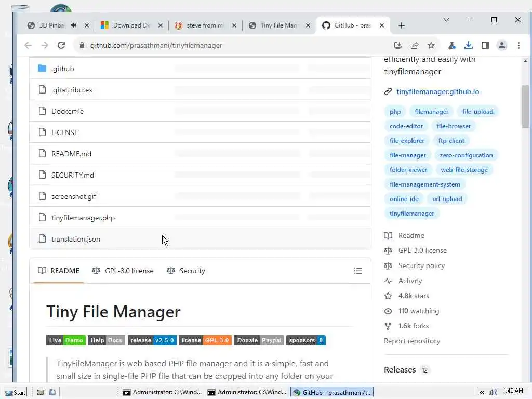Click the volume icon in system tray

click(493, 393)
